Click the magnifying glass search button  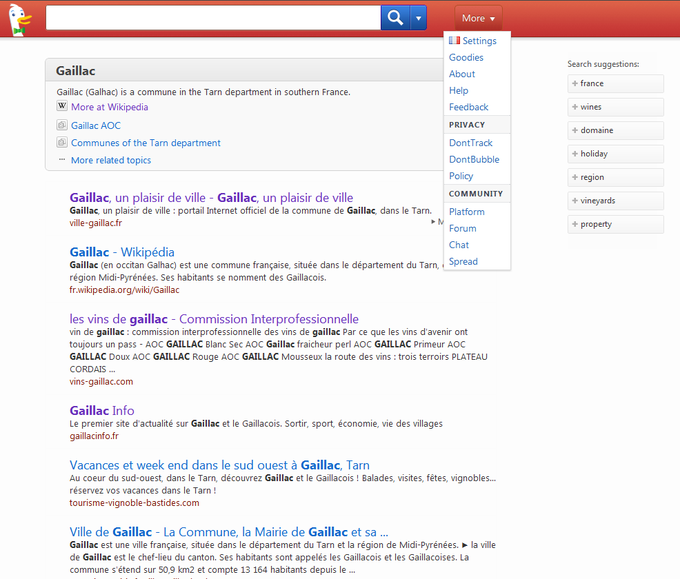click(x=395, y=18)
